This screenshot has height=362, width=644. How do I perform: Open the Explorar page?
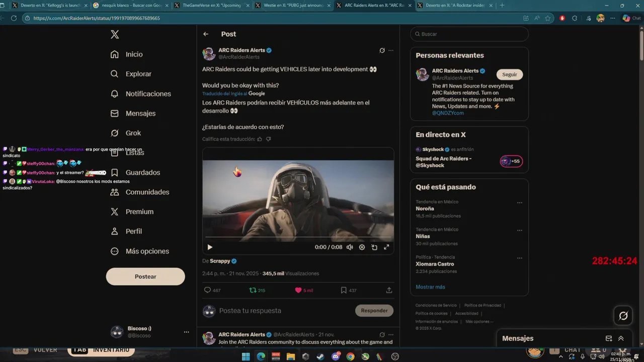[x=131, y=74]
